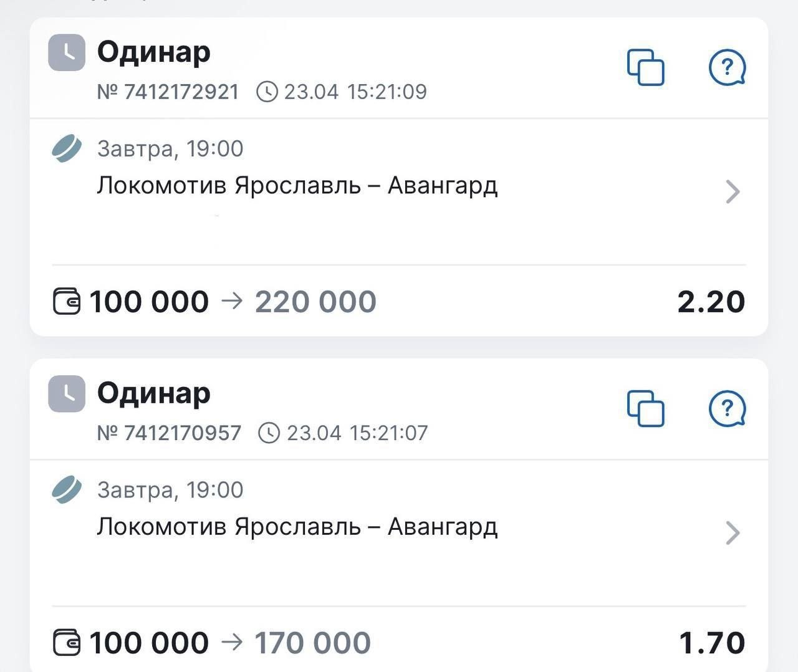The width and height of the screenshot is (798, 672).
Task: Open Локомотив Ярославль – Авангард in second bet
Action: pyautogui.click(x=297, y=527)
